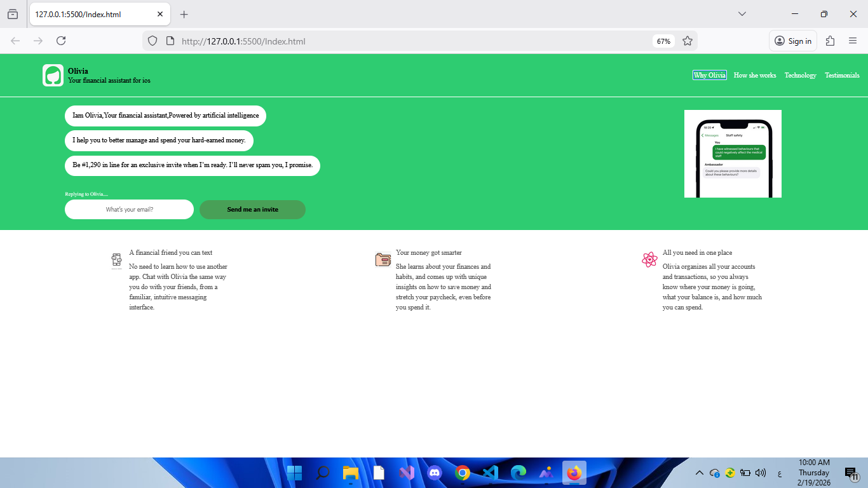Click the wallet icon beside 'Your money got smarter'
The width and height of the screenshot is (868, 488).
pyautogui.click(x=383, y=259)
